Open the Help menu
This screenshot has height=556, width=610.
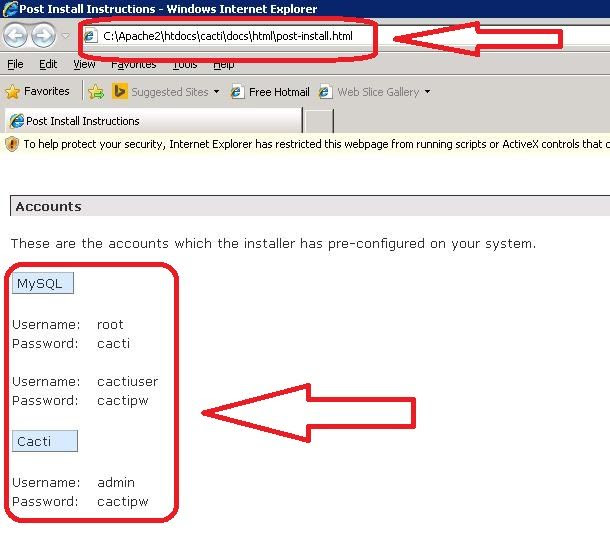coord(223,64)
